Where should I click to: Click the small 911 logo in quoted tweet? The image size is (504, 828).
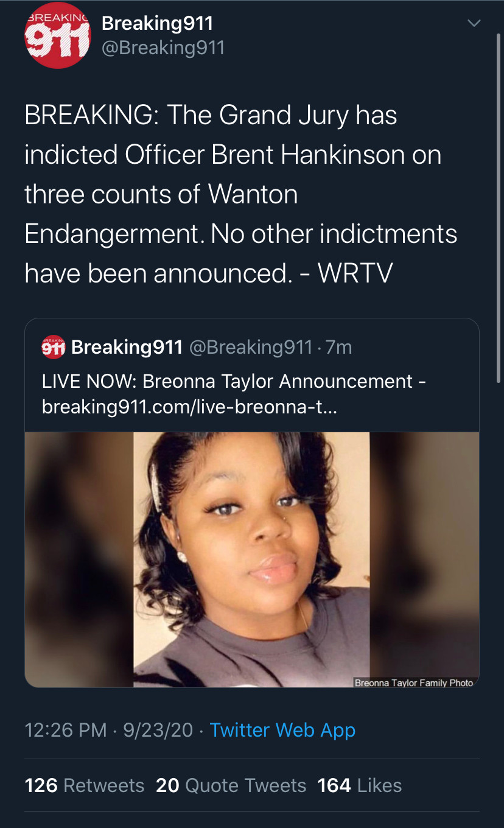coord(54,347)
